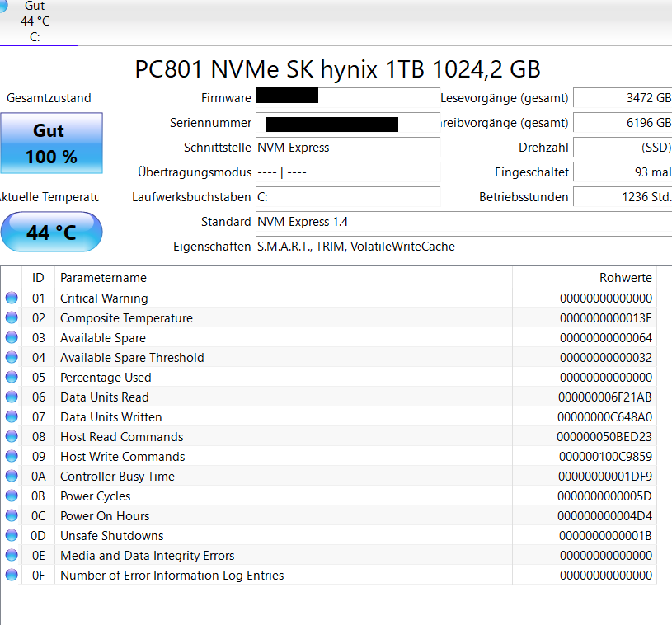Image resolution: width=672 pixels, height=625 pixels.
Task: Click the ID cell 0F
Action: pos(38,576)
